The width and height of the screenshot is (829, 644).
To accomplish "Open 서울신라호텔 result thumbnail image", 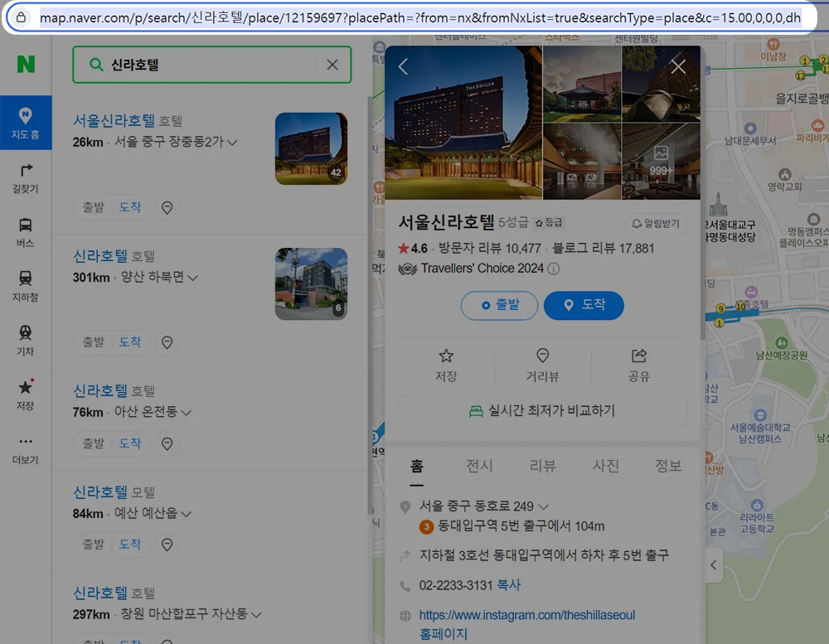I will tap(311, 148).
